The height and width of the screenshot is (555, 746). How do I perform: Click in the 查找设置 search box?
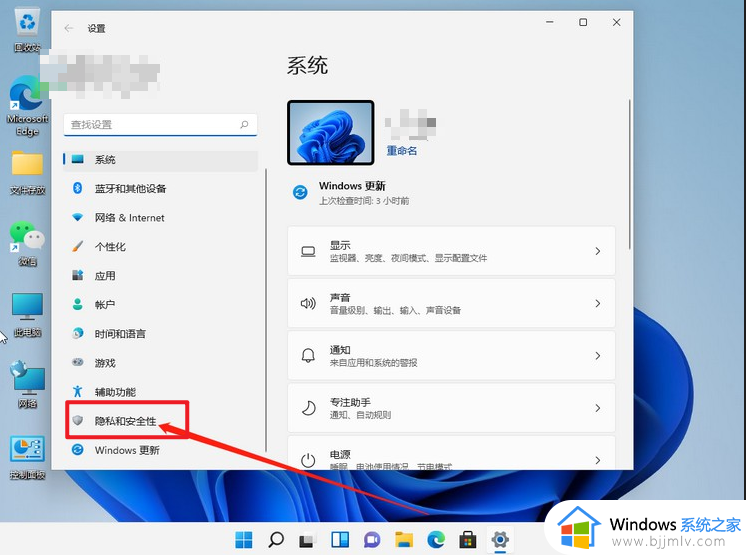(x=160, y=125)
